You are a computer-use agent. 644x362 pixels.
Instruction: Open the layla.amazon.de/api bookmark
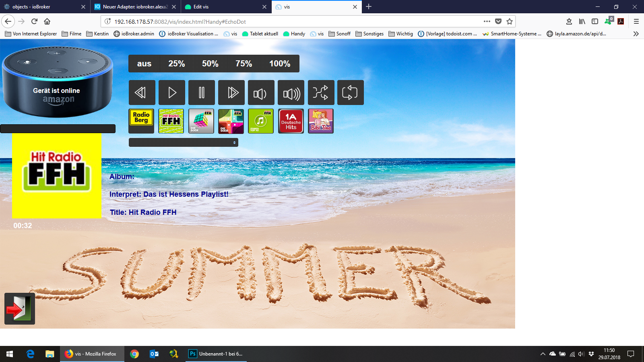pyautogui.click(x=576, y=34)
